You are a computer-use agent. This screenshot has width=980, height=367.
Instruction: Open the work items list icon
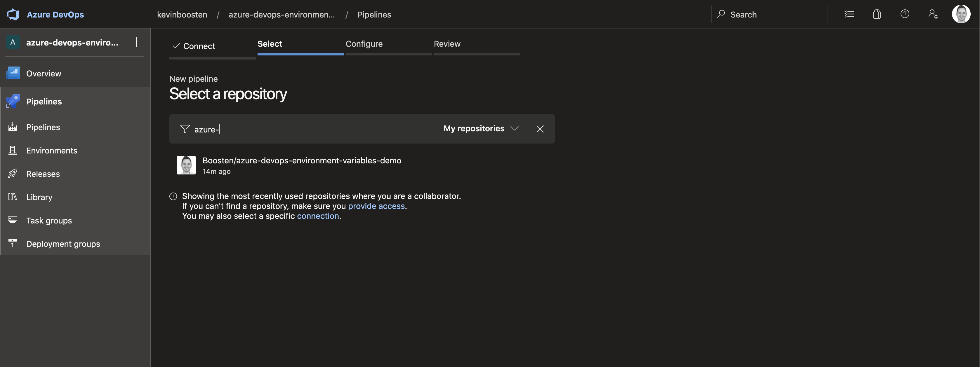point(849,14)
